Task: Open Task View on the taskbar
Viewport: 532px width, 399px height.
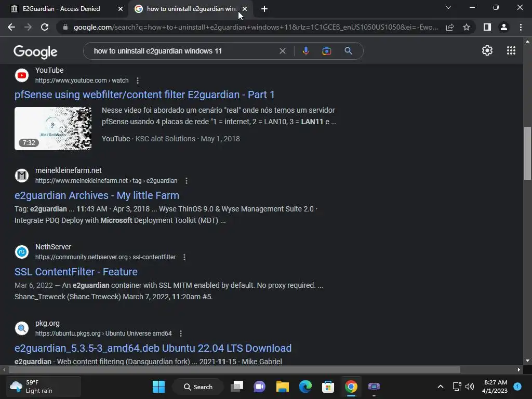Action: 237,387
